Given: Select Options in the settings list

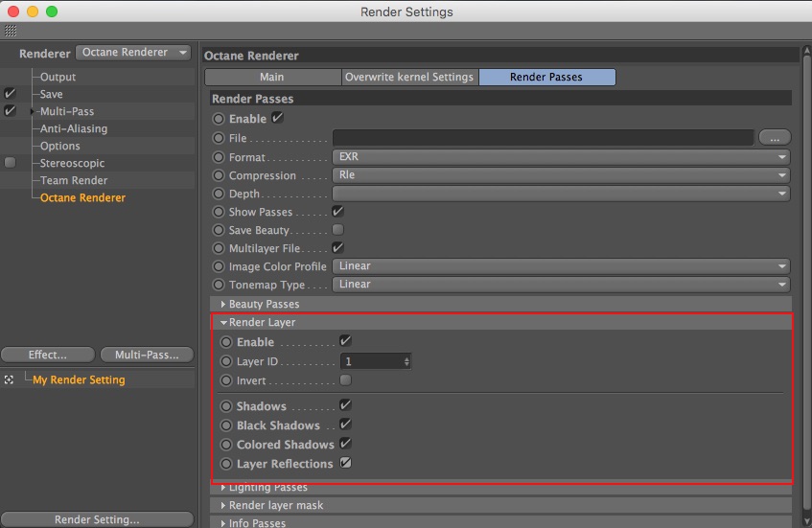Looking at the screenshot, I should coord(60,146).
